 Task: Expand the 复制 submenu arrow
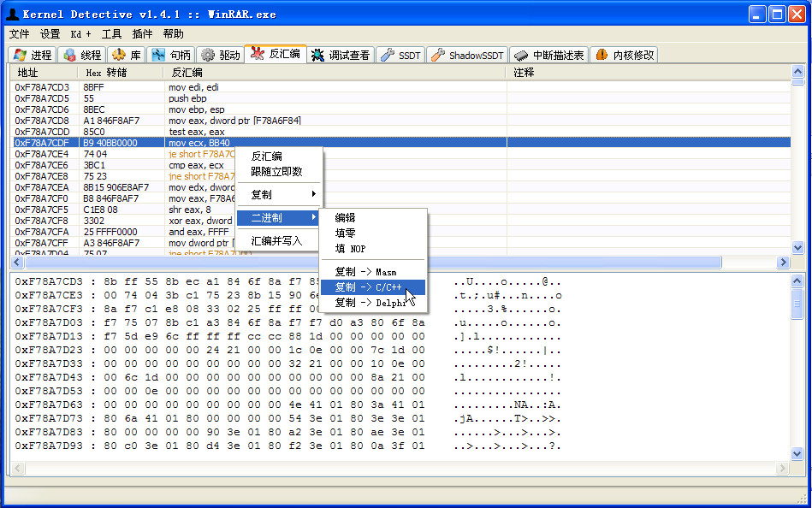tap(314, 194)
